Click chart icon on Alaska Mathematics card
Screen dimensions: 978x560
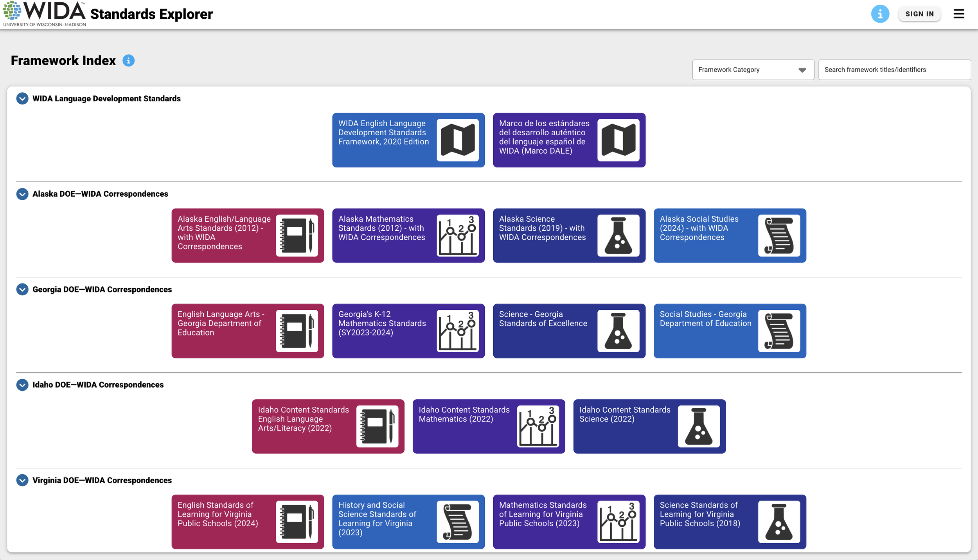click(458, 235)
